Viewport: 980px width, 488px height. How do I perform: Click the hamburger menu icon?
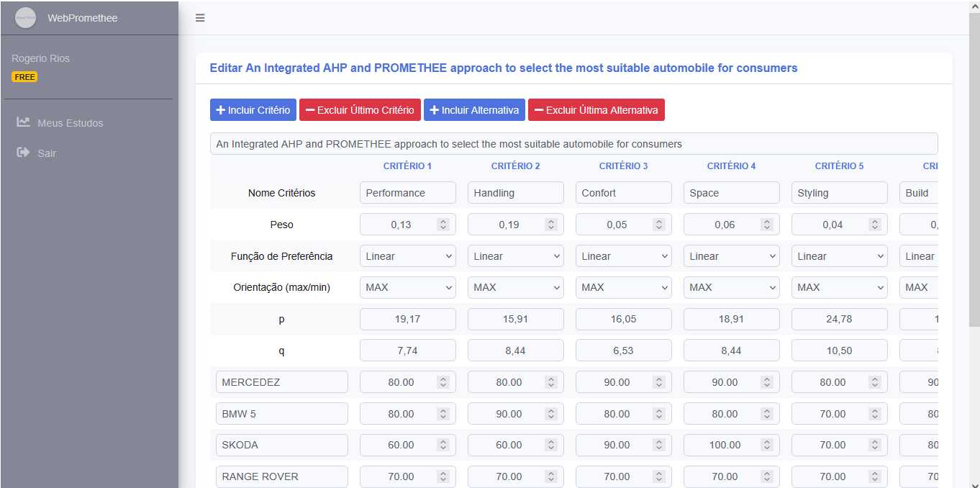click(200, 18)
